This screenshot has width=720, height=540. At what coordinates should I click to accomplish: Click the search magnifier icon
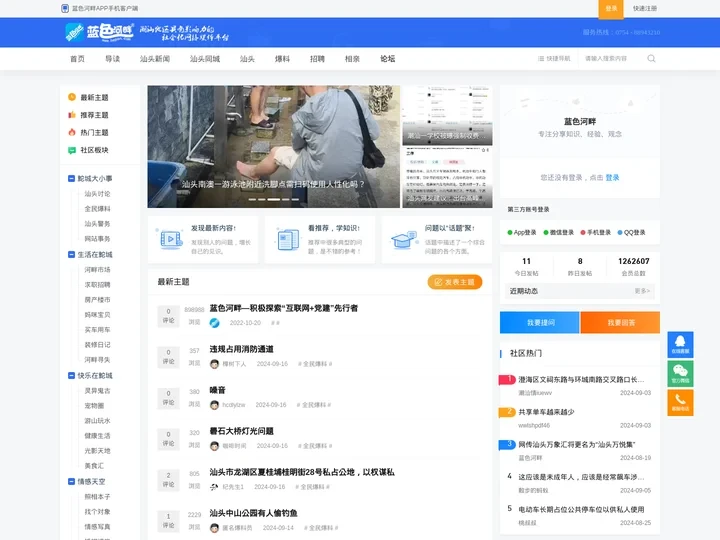(x=651, y=59)
